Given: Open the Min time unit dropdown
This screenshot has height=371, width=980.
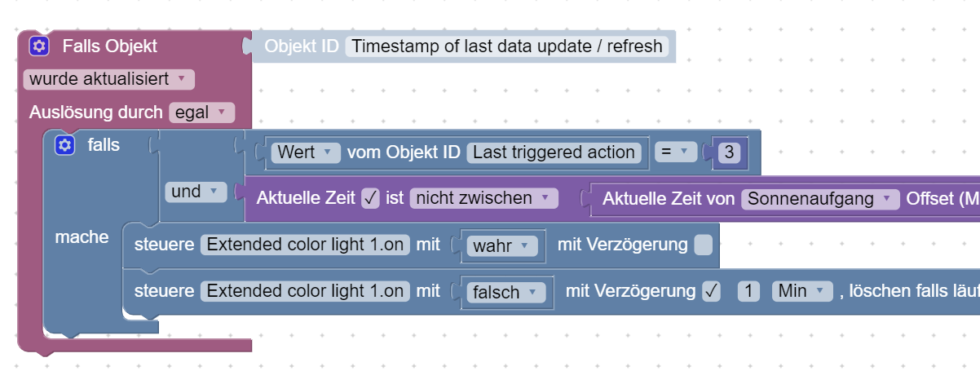Looking at the screenshot, I should [801, 291].
